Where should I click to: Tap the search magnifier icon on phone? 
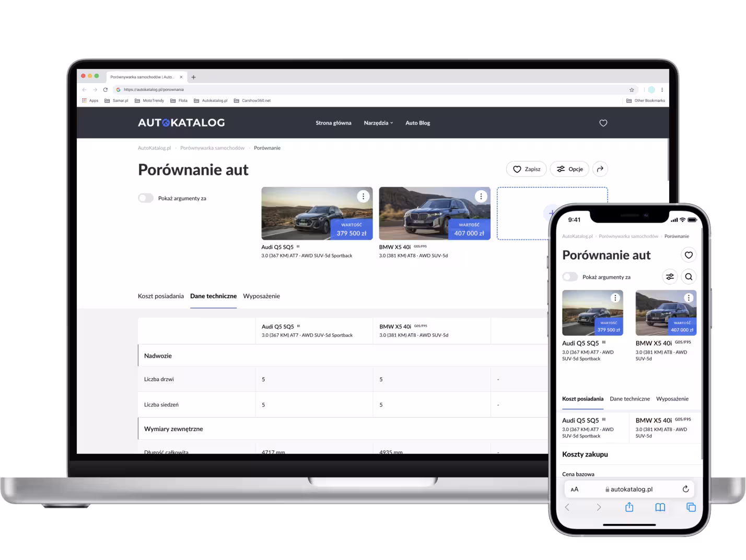click(689, 277)
